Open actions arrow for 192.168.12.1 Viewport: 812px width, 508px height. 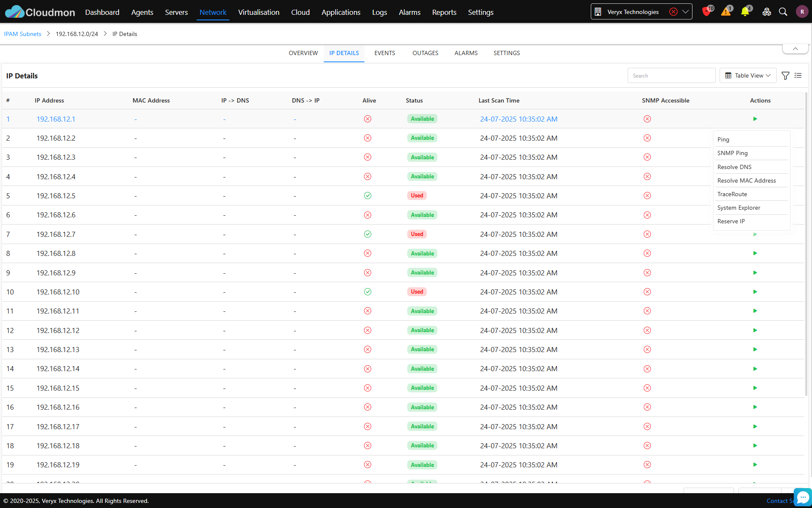pyautogui.click(x=755, y=119)
